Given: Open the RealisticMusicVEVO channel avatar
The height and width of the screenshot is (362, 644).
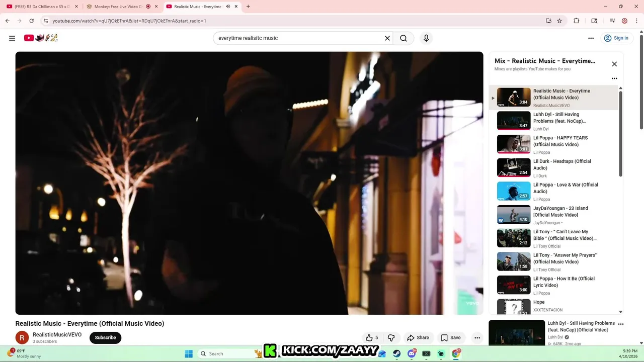Looking at the screenshot, I should 22,338.
